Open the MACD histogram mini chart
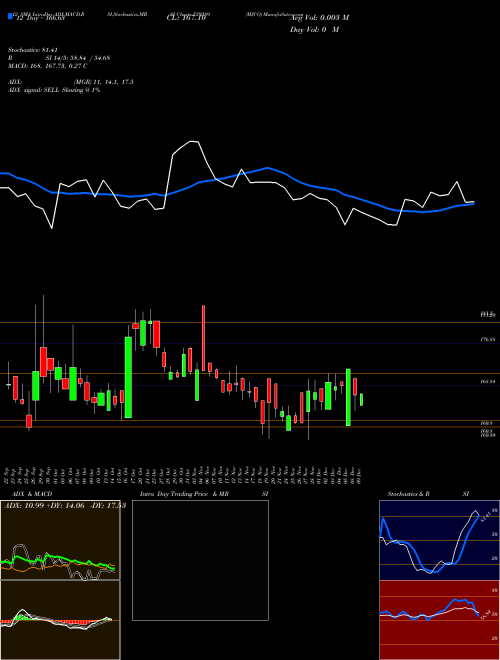Viewport: 500px width, 660px height. (60, 620)
